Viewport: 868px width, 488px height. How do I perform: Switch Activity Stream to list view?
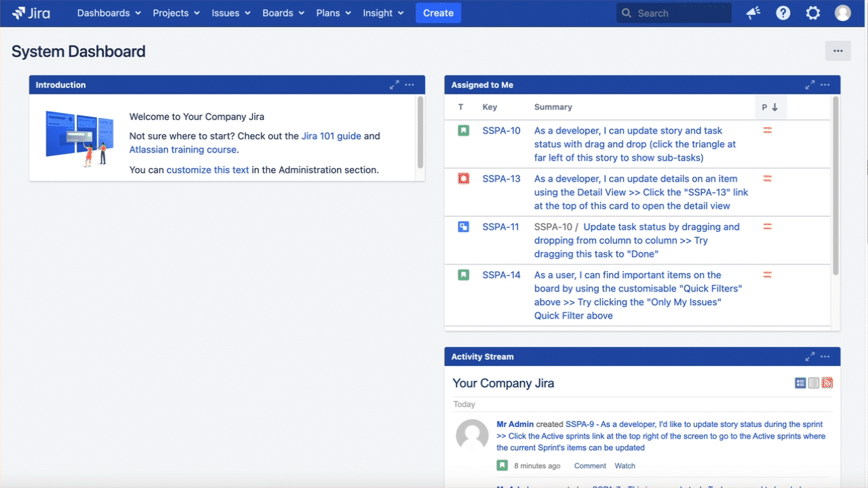pos(814,383)
